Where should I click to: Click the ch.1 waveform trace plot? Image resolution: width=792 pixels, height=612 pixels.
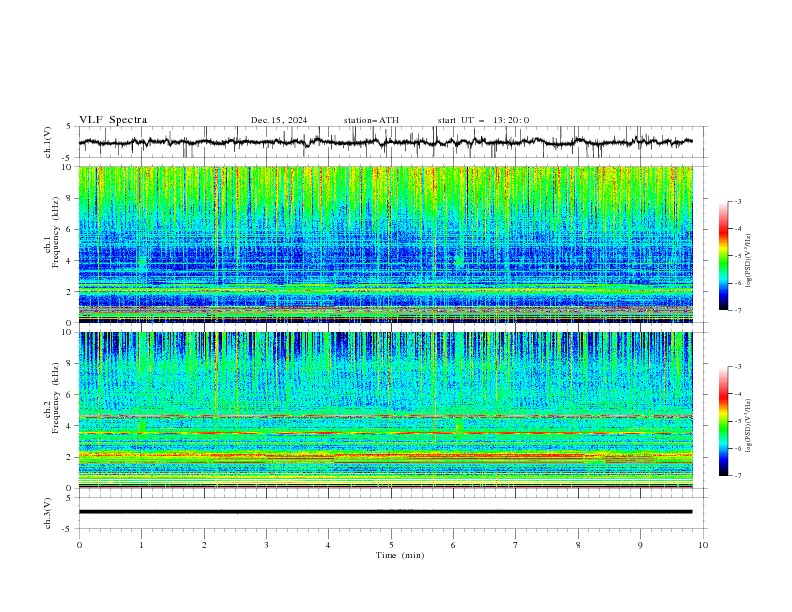point(385,142)
